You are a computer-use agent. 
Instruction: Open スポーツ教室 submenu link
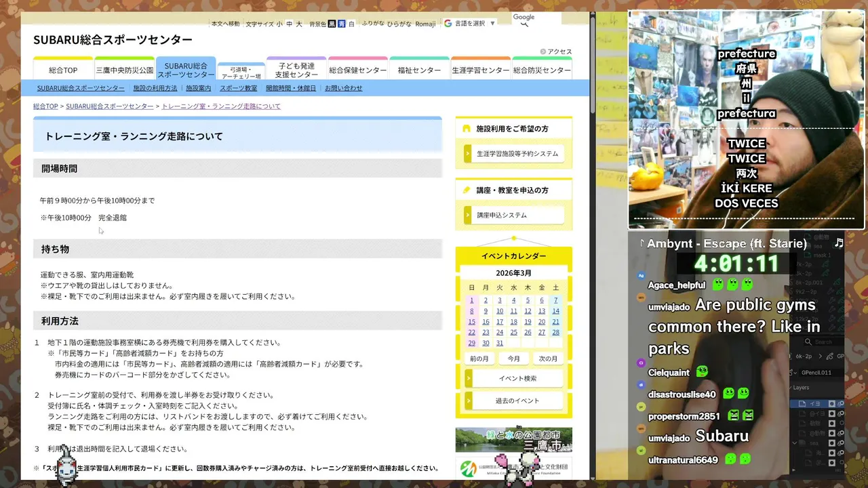click(x=239, y=88)
